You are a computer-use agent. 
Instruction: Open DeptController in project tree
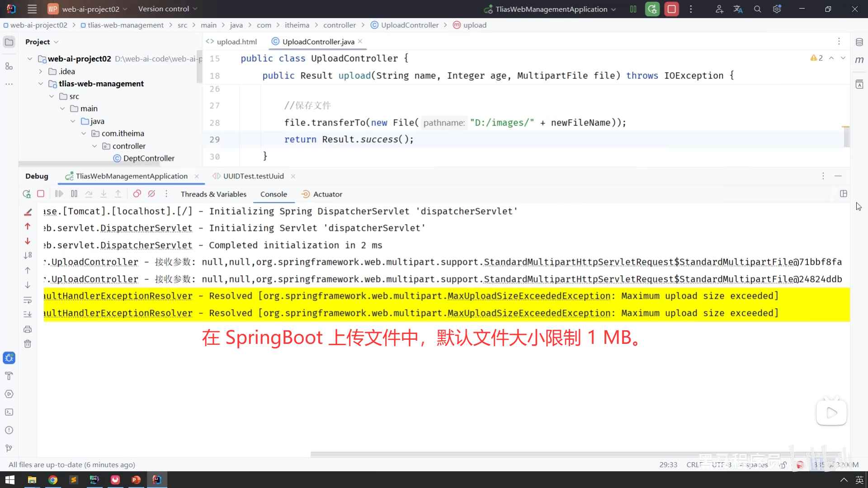pos(148,159)
